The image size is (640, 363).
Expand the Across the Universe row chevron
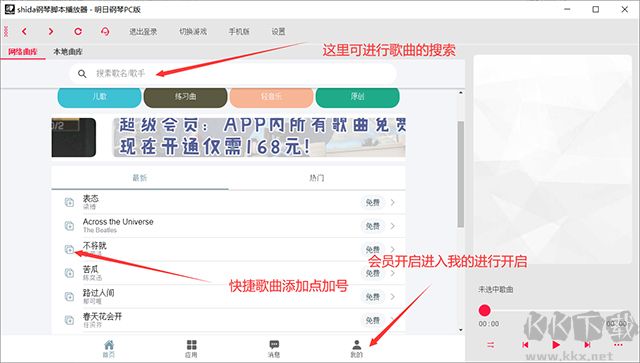(x=393, y=226)
